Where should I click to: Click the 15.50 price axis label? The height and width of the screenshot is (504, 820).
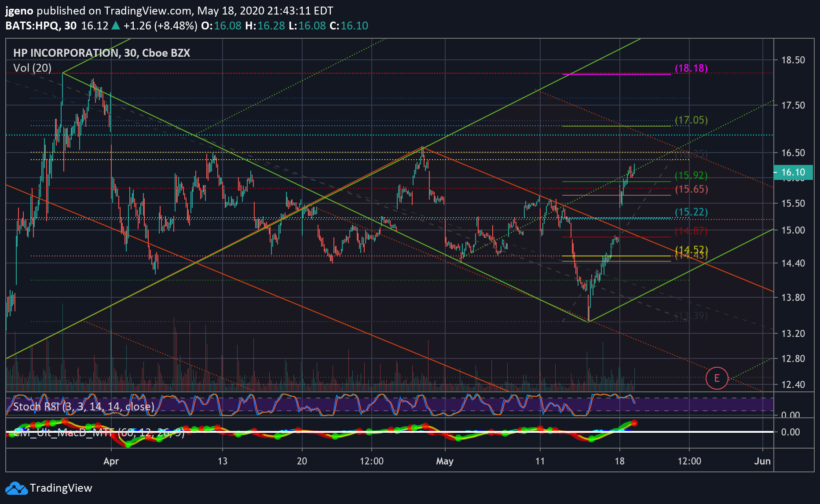(793, 204)
